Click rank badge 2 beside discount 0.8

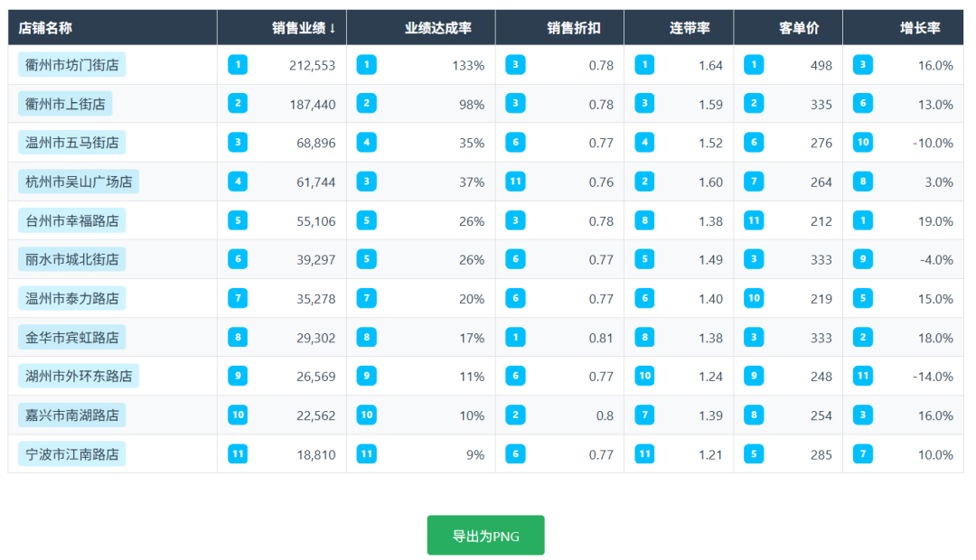[x=515, y=415]
